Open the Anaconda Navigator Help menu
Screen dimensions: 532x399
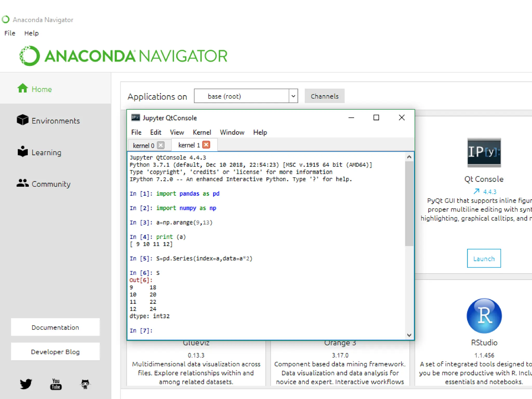tap(31, 33)
